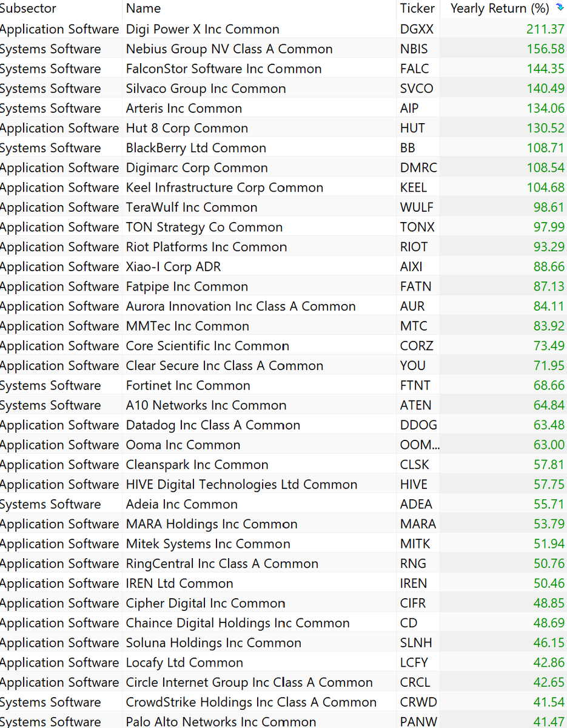Select the FATN ticker cell
This screenshot has height=728, width=567.
coord(415,286)
